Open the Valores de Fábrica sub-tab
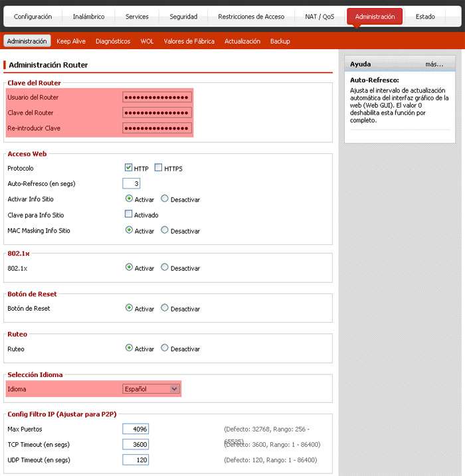The width and height of the screenshot is (465, 476). [x=189, y=41]
